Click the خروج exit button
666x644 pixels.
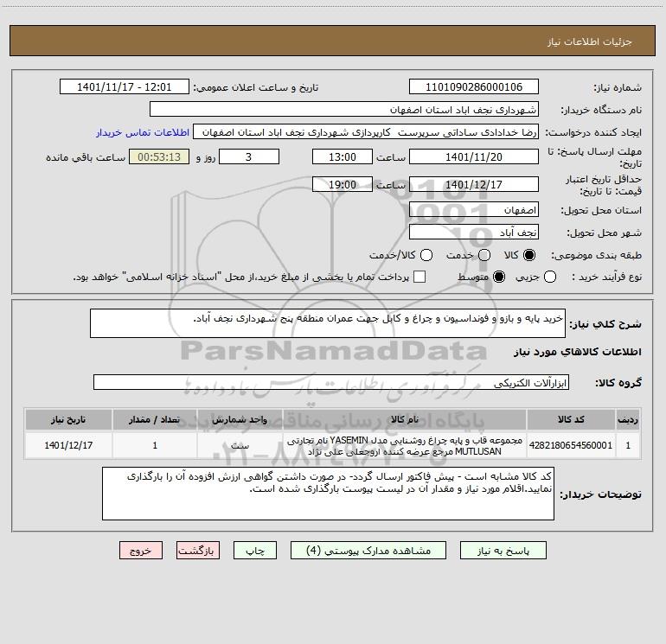pos(141,551)
